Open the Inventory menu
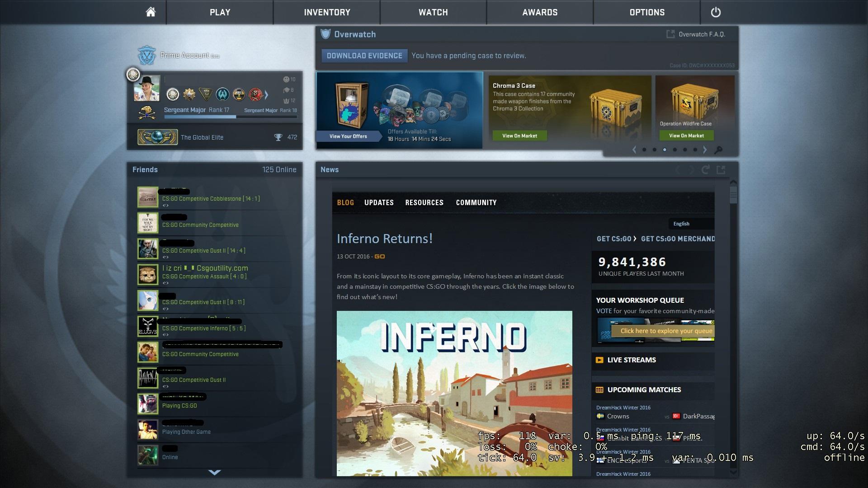868x488 pixels. 327,12
